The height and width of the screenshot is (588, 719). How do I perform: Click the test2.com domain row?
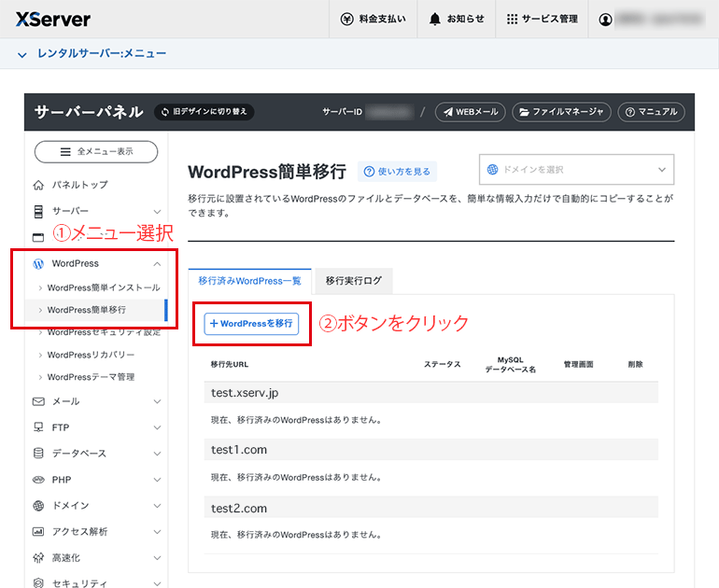431,508
